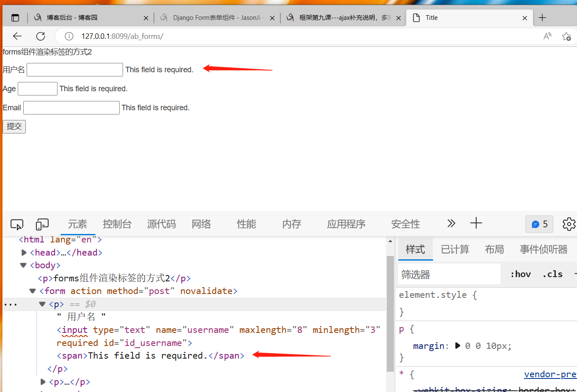Open the 安全性 panel
The image size is (577, 392).
(x=406, y=224)
